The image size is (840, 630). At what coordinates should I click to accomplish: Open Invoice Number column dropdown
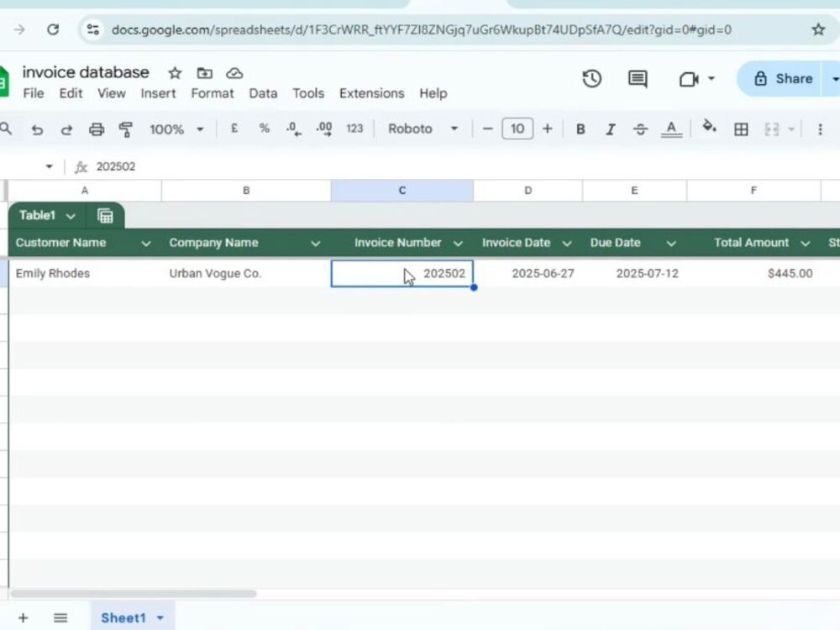[x=458, y=244]
